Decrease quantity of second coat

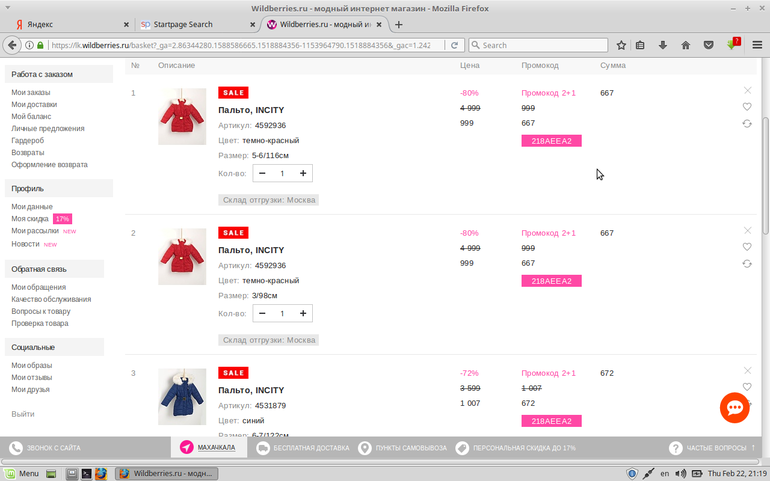[262, 313]
